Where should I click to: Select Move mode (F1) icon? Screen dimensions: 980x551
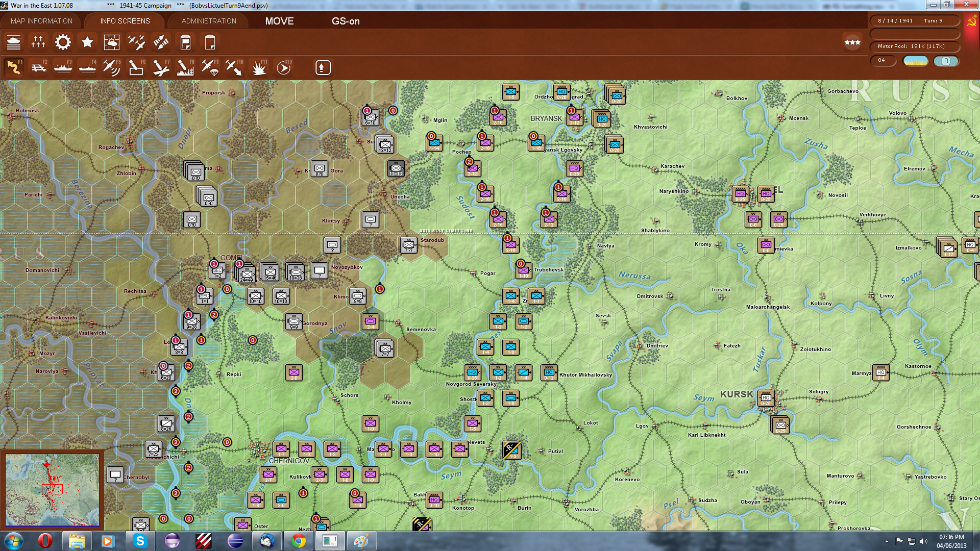coord(14,67)
